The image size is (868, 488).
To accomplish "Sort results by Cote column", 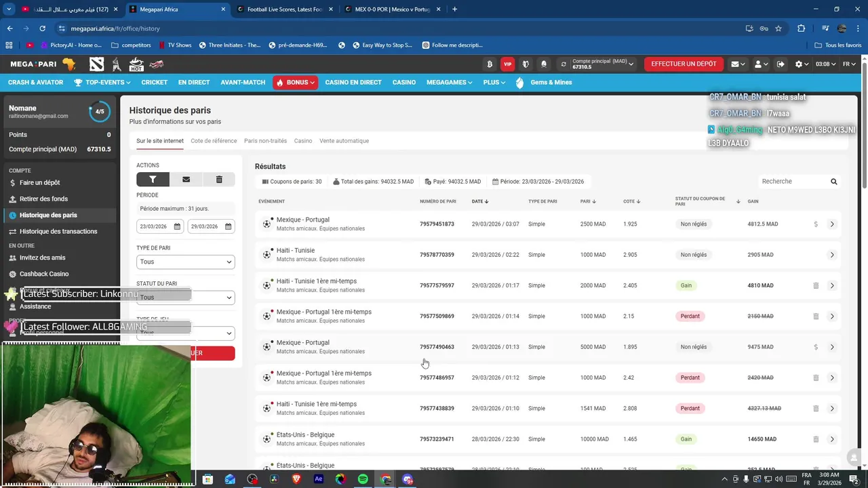I will 632,201.
